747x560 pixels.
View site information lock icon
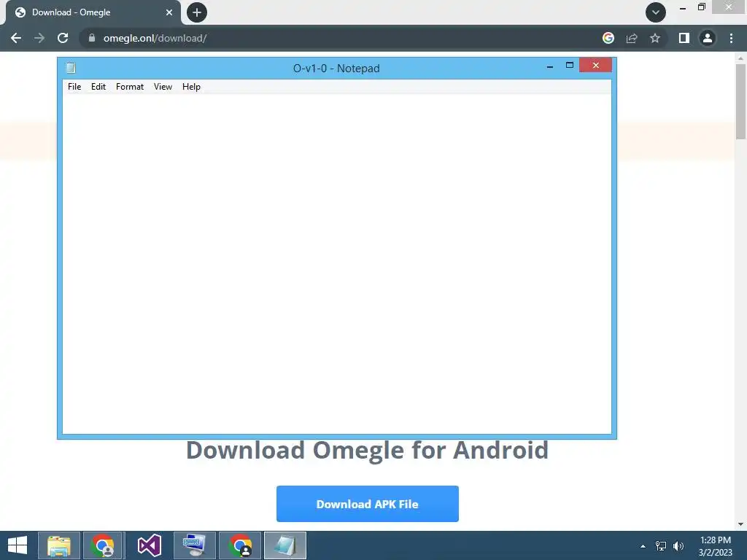[92, 38]
